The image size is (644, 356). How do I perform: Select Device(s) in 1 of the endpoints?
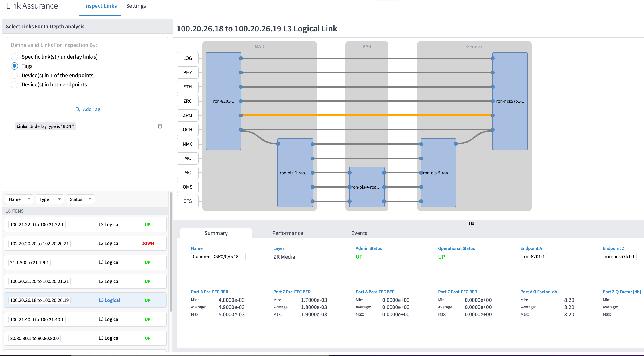(x=15, y=75)
